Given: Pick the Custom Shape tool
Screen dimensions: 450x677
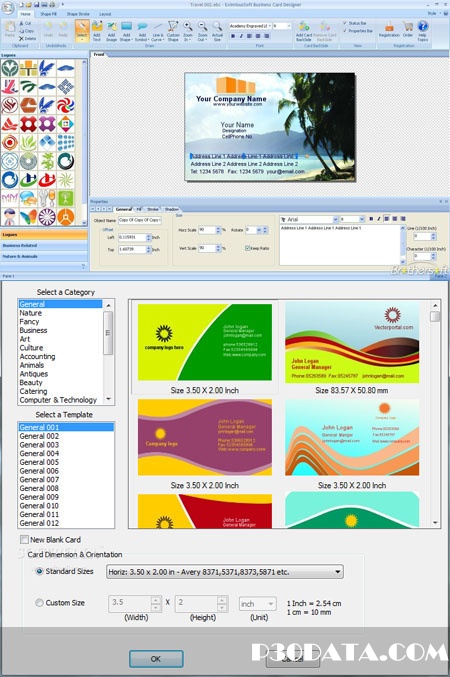Looking at the screenshot, I should [173, 31].
